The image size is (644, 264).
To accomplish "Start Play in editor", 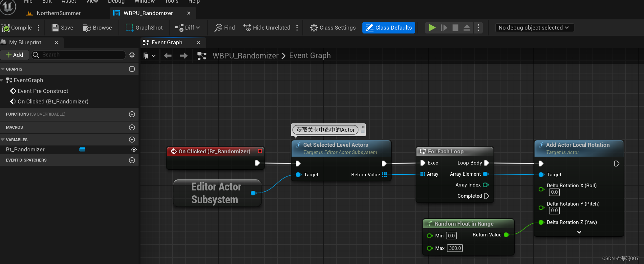I will point(432,28).
